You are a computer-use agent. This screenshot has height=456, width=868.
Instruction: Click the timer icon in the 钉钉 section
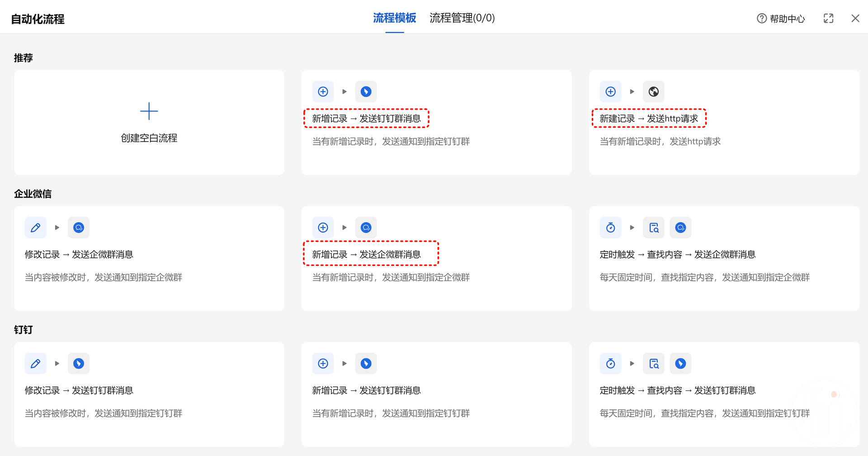(610, 364)
